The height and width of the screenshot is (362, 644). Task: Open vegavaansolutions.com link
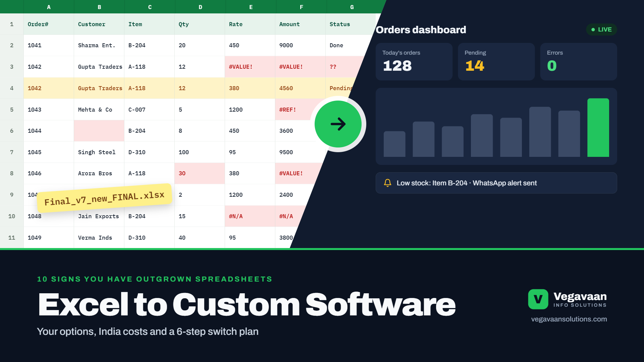(x=569, y=319)
